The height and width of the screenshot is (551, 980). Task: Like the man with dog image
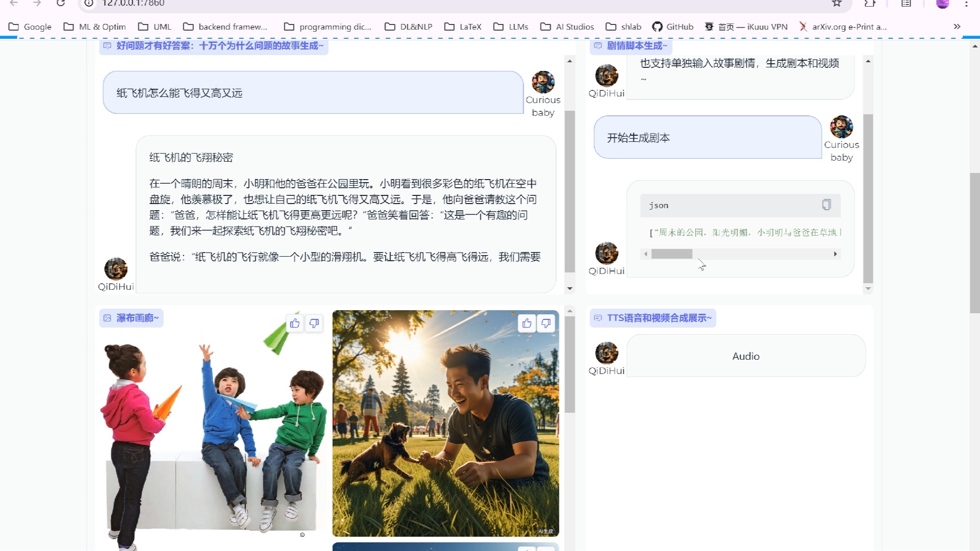coord(527,323)
